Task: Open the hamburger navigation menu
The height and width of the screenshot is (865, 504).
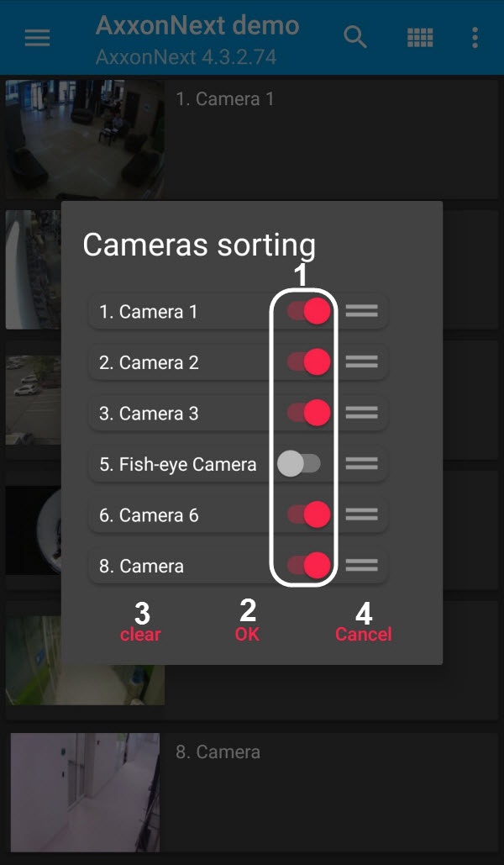Action: (37, 38)
